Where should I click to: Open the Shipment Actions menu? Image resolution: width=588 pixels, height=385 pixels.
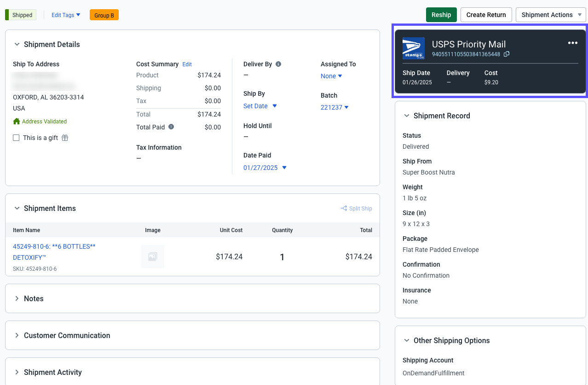(551, 15)
